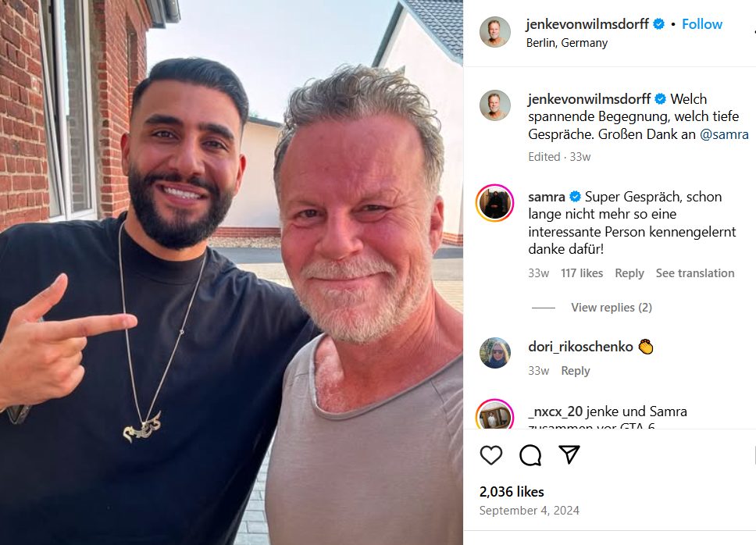
Task: Open the @samra mention in the caption
Action: (724, 134)
